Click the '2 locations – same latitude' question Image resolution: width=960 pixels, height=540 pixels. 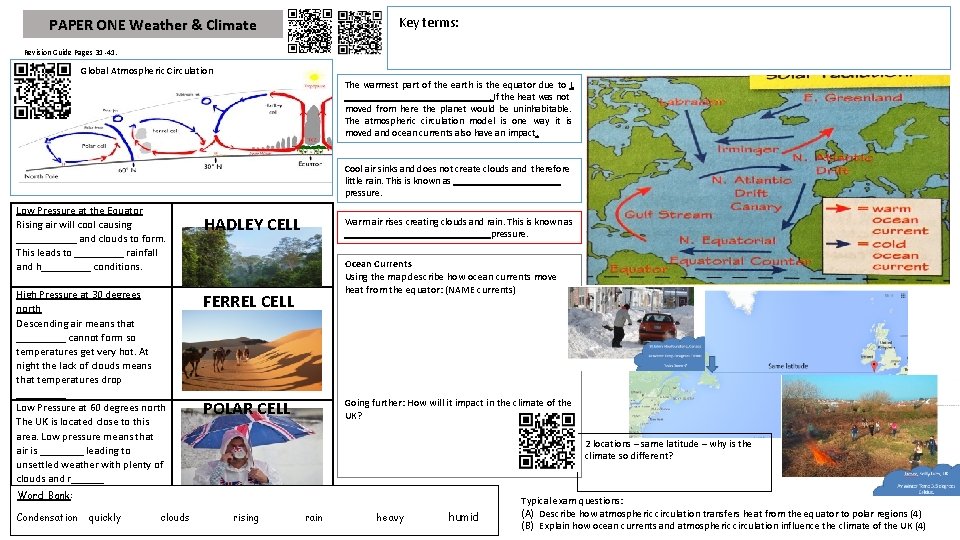(x=668, y=450)
